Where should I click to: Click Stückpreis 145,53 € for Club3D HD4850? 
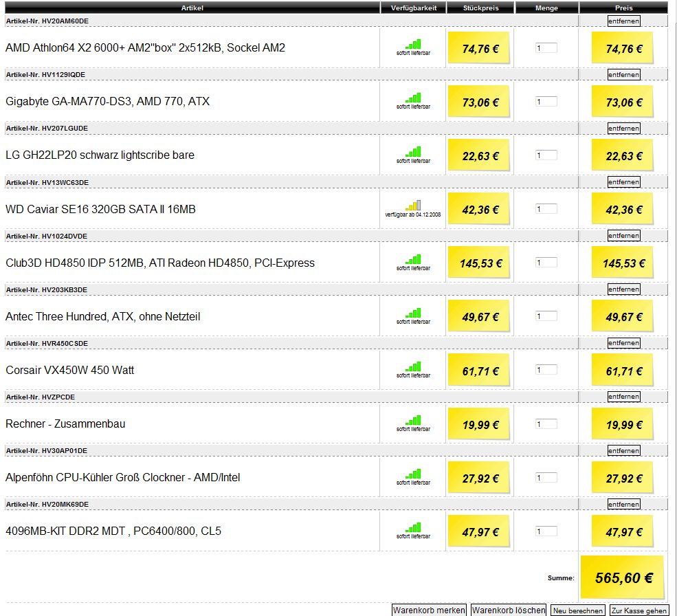(x=479, y=263)
